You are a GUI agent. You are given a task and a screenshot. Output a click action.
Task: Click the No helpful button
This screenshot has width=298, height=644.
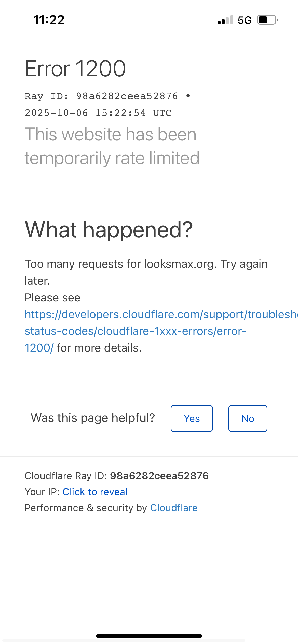tap(248, 418)
